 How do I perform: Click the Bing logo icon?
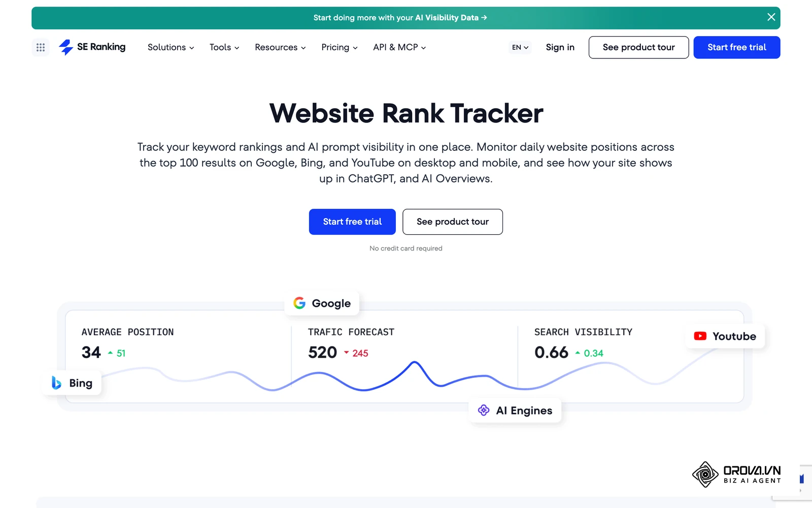(x=56, y=383)
